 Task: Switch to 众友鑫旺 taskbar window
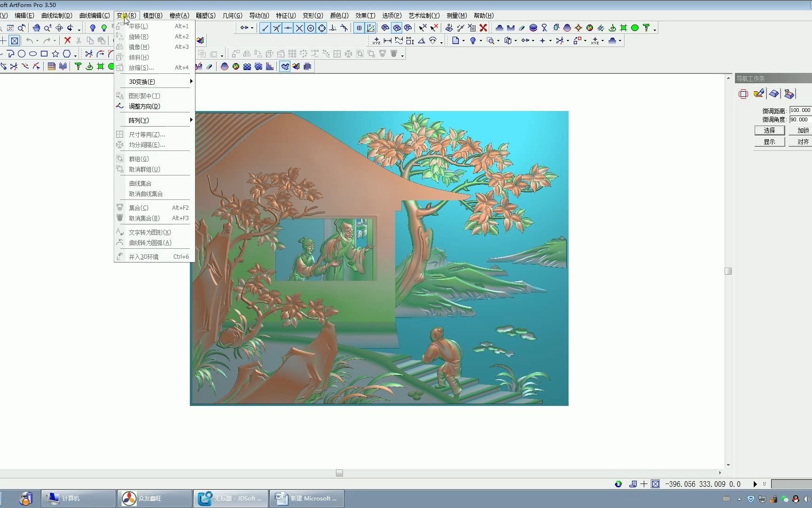click(x=155, y=498)
